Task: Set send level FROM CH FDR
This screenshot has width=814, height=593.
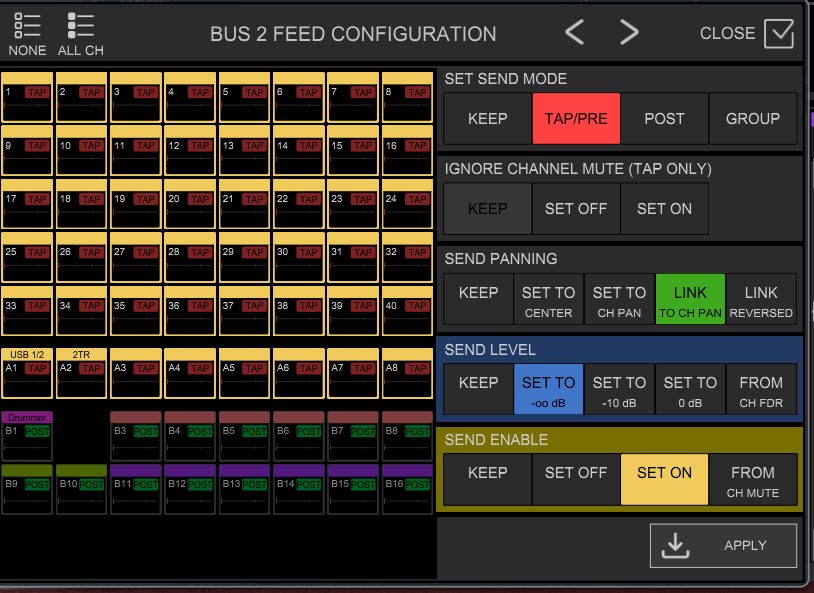Action: pos(761,389)
